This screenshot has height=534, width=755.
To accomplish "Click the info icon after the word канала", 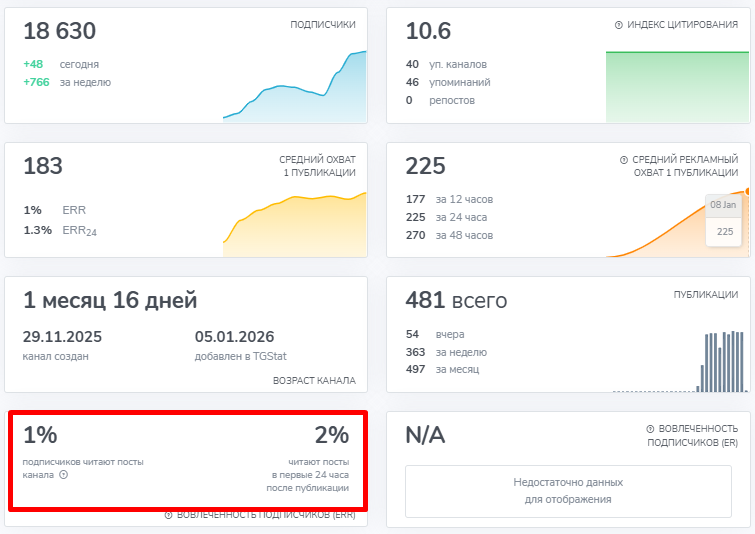I will (64, 475).
